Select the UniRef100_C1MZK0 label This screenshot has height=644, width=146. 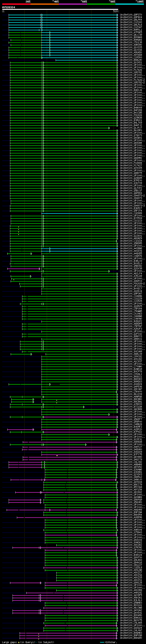[131, 57]
